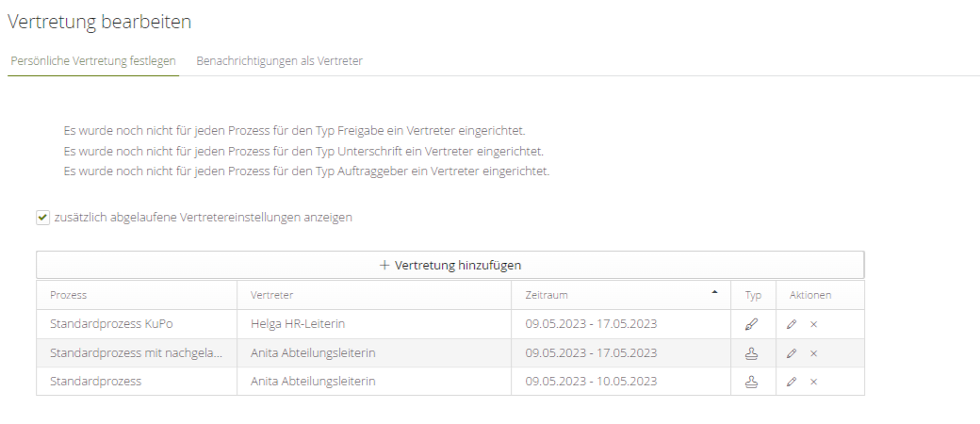
Task: Delete the substitution ending 10.05.2023
Action: (813, 382)
